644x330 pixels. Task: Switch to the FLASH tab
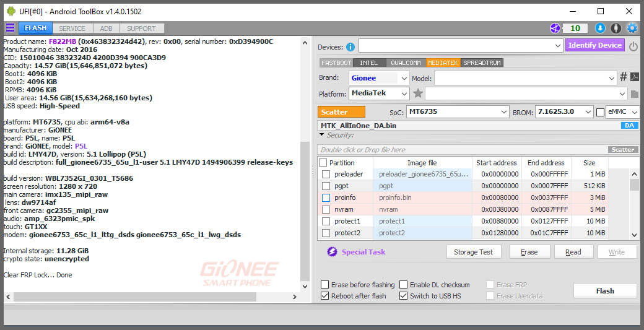35,28
